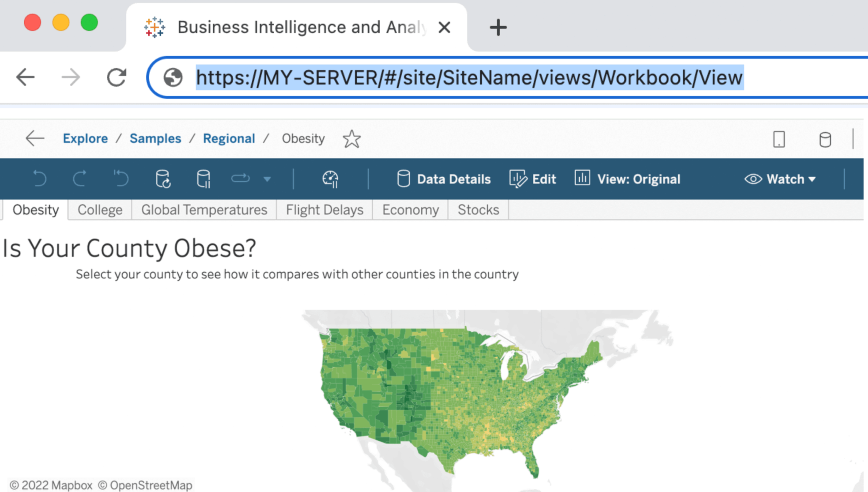Viewport: 868px width, 492px height.
Task: Expand the replay speed dropdown arrow
Action: pos(267,179)
